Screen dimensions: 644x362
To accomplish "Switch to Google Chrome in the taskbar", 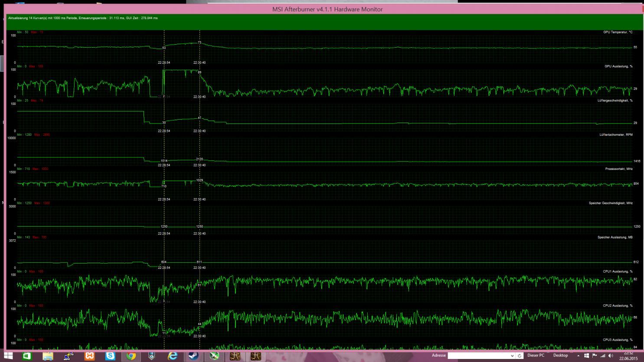I will click(131, 356).
